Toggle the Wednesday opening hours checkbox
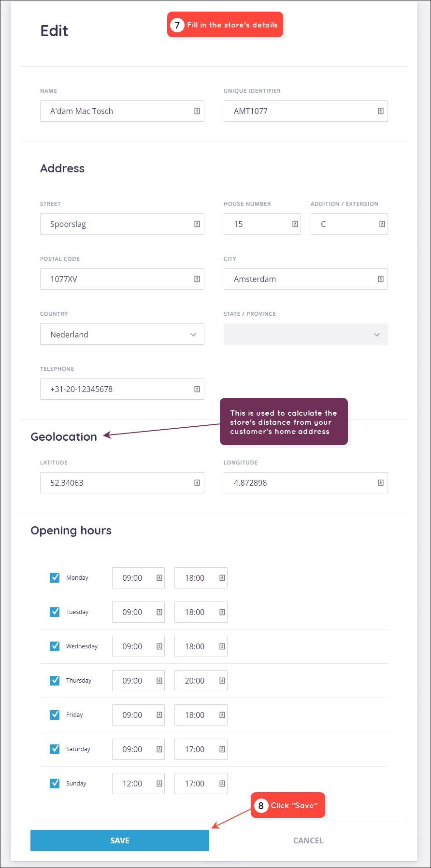Screen dimensions: 431x868 (55, 646)
